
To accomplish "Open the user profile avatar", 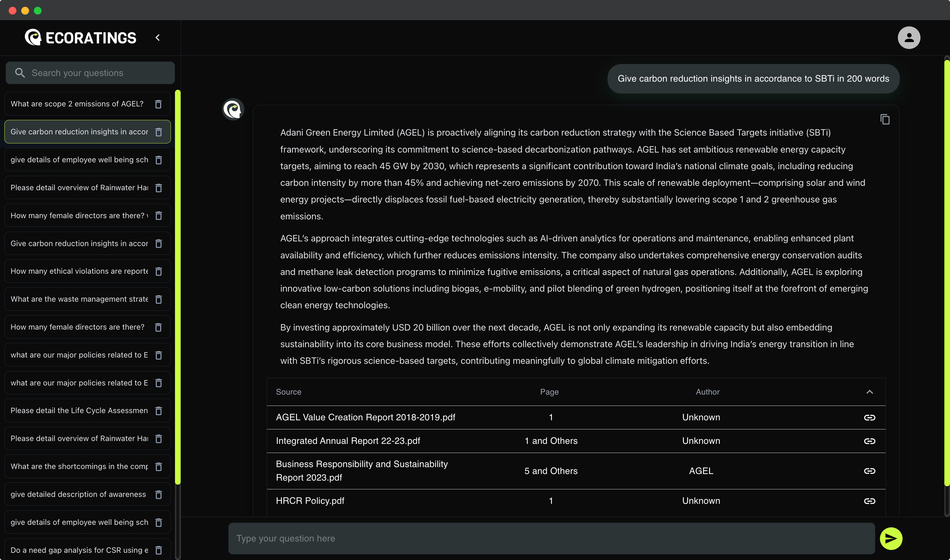I will (909, 38).
